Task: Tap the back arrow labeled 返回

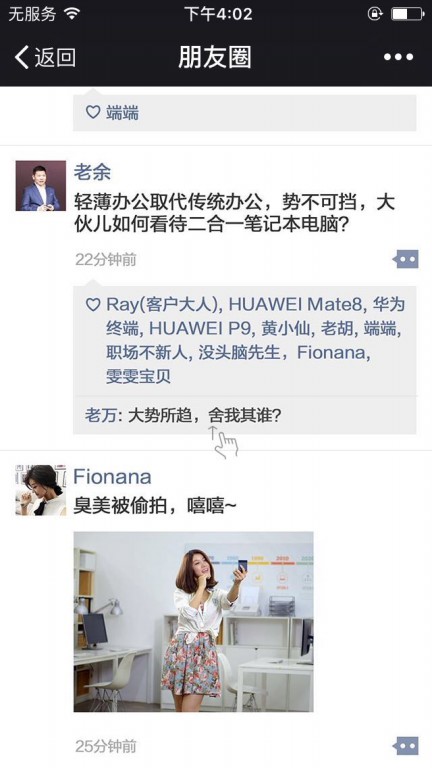Action: 45,58
